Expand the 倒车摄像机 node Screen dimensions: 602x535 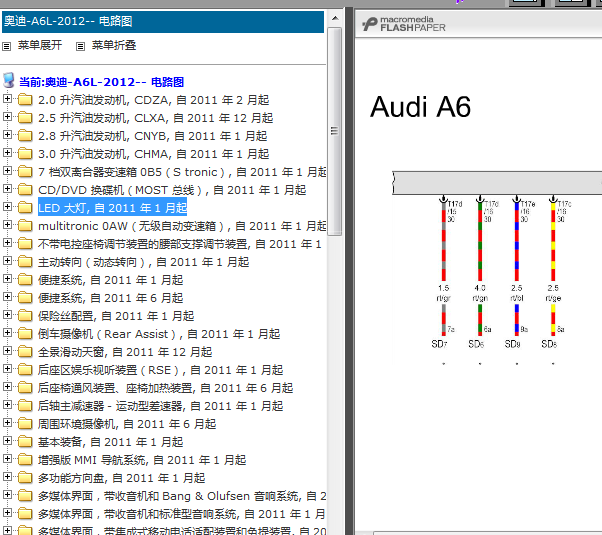[x=7, y=333]
